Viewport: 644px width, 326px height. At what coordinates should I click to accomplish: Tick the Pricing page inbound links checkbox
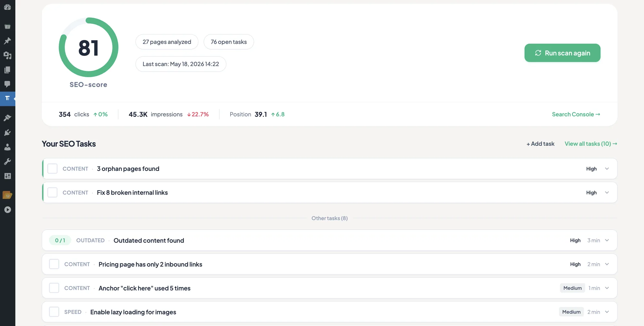click(x=54, y=264)
